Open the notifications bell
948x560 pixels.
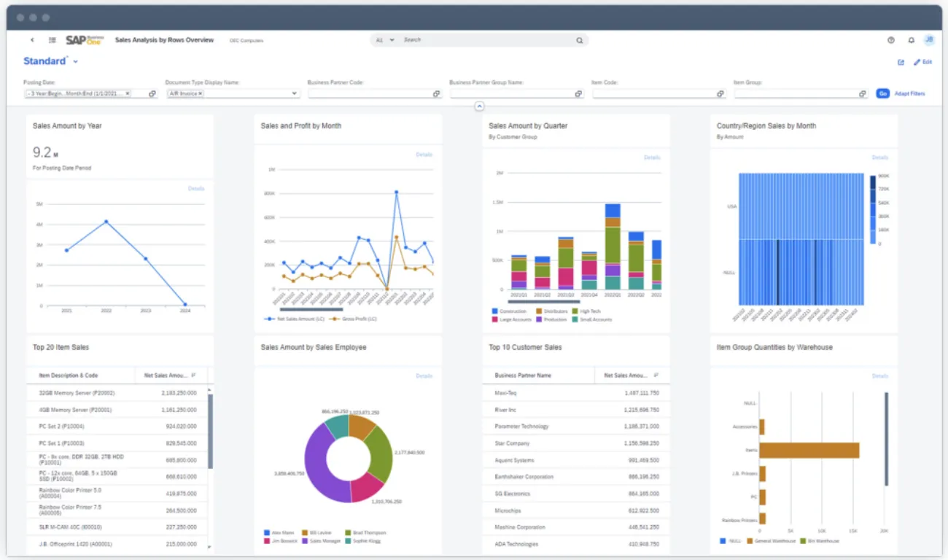point(911,40)
